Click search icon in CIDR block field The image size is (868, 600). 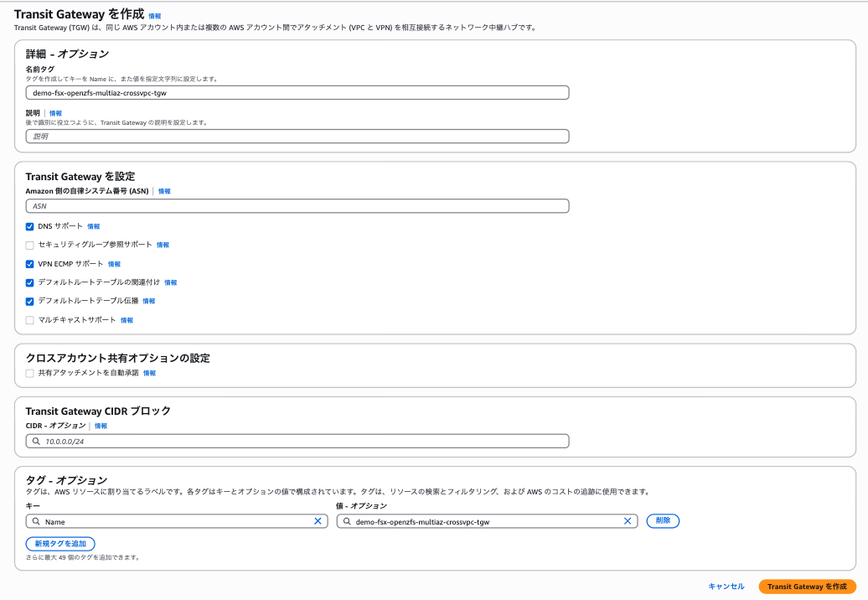[36, 441]
